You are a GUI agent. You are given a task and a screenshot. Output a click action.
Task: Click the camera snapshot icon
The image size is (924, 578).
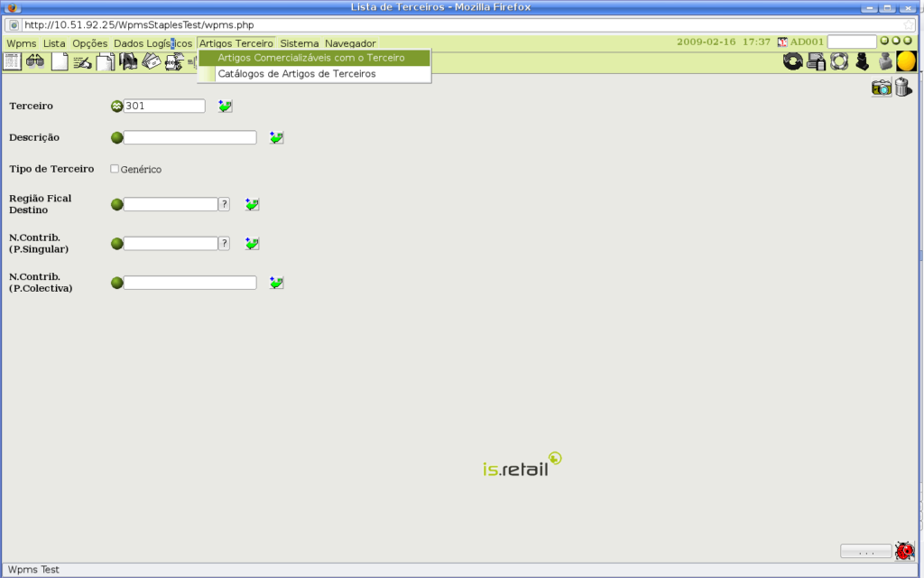[882, 88]
